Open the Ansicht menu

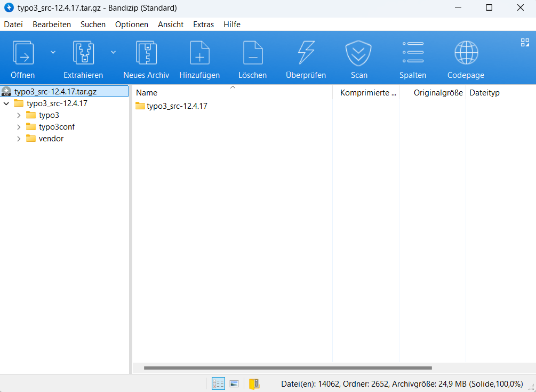(x=171, y=25)
